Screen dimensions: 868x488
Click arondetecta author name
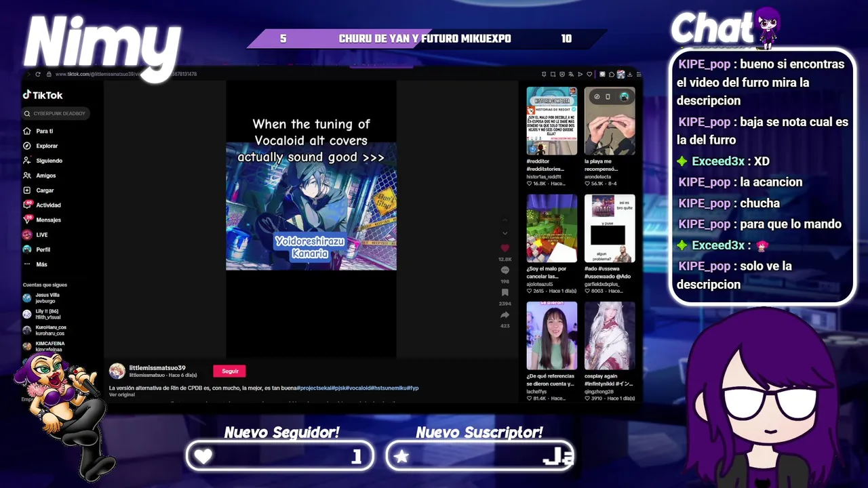click(x=599, y=177)
